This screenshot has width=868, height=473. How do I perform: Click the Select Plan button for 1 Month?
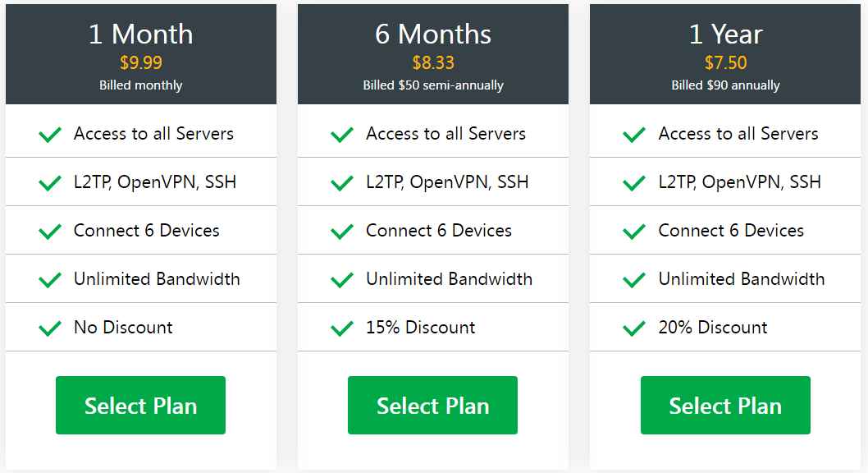140,405
